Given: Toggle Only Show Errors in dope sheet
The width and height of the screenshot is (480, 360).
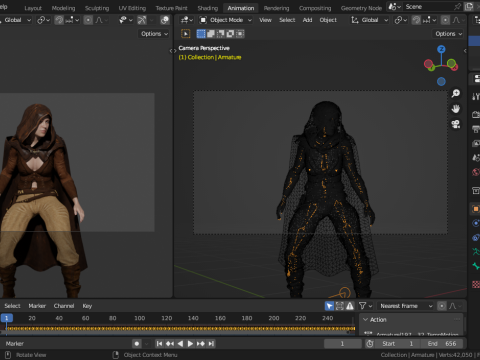Looking at the screenshot, I should pos(350,306).
